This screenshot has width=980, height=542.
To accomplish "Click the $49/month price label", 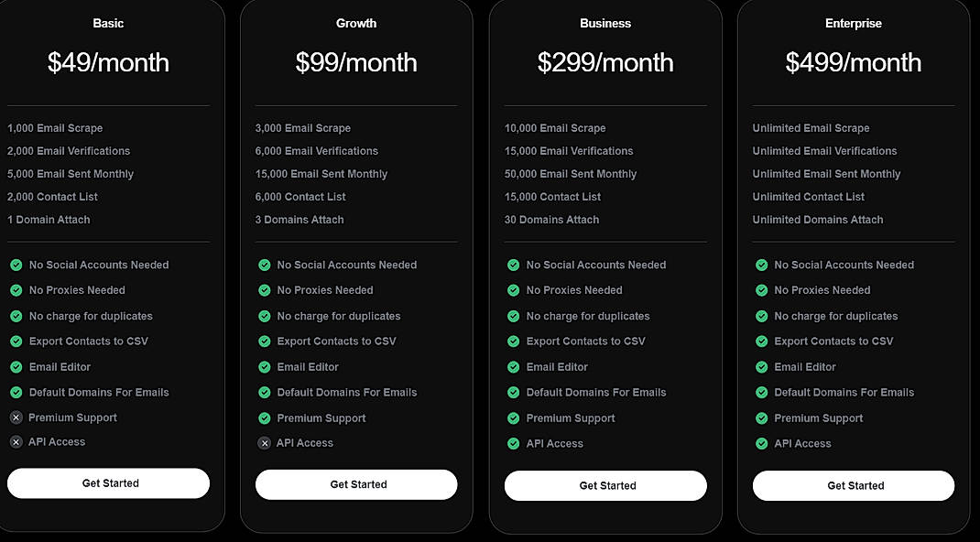I will point(108,63).
